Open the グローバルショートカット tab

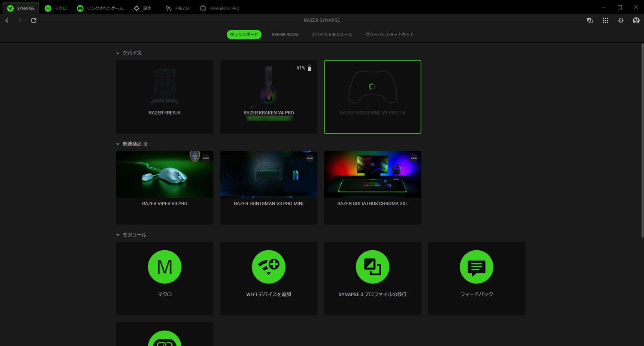(x=389, y=34)
